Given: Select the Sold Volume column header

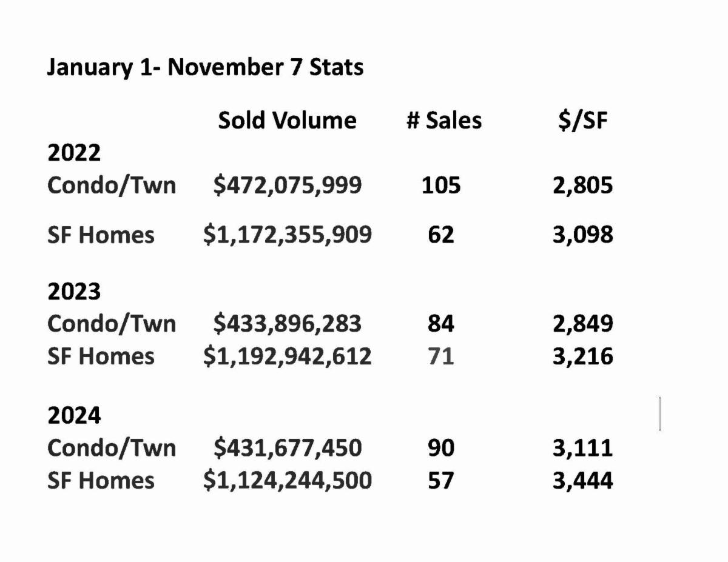Looking at the screenshot, I should coord(287,121).
